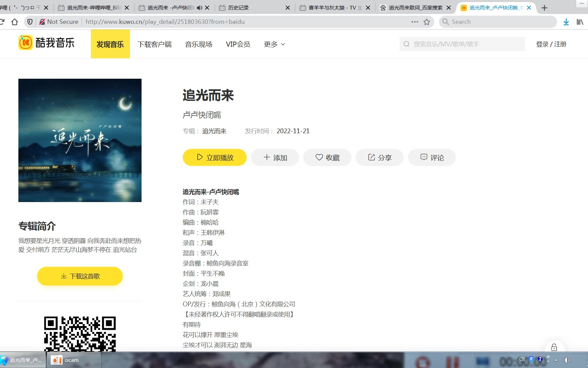Open the page actions three-dot menu
Screen dimensions: 588x368
click(x=414, y=22)
